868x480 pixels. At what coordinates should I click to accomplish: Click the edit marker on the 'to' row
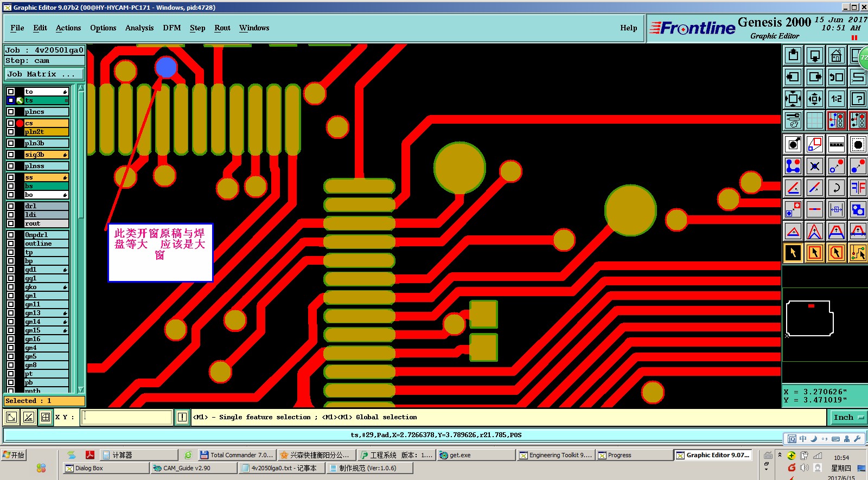point(65,92)
